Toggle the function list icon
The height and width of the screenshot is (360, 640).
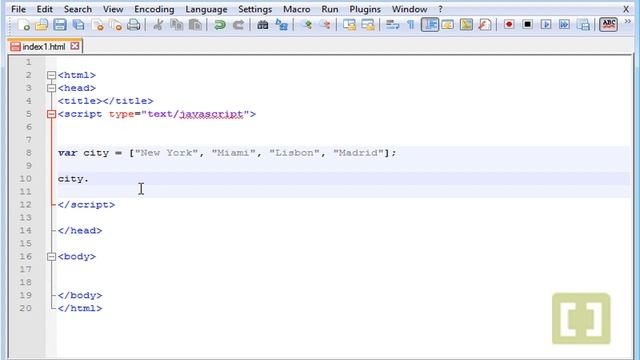[484, 25]
